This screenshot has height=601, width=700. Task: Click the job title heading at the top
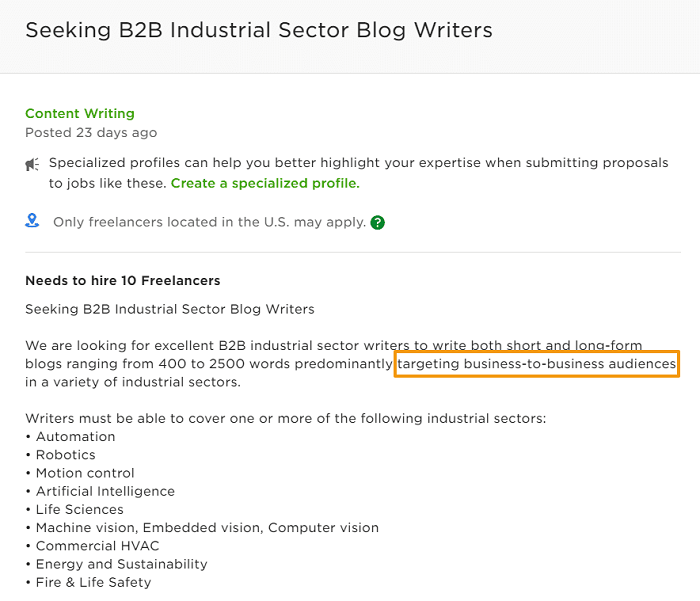tap(259, 30)
